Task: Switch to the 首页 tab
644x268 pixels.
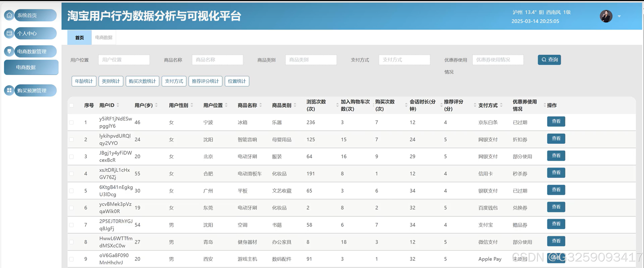Action: point(79,38)
